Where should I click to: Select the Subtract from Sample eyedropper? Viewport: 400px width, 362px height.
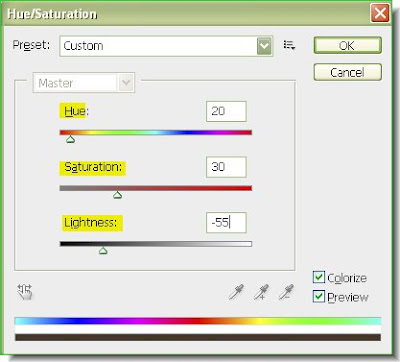(286, 292)
